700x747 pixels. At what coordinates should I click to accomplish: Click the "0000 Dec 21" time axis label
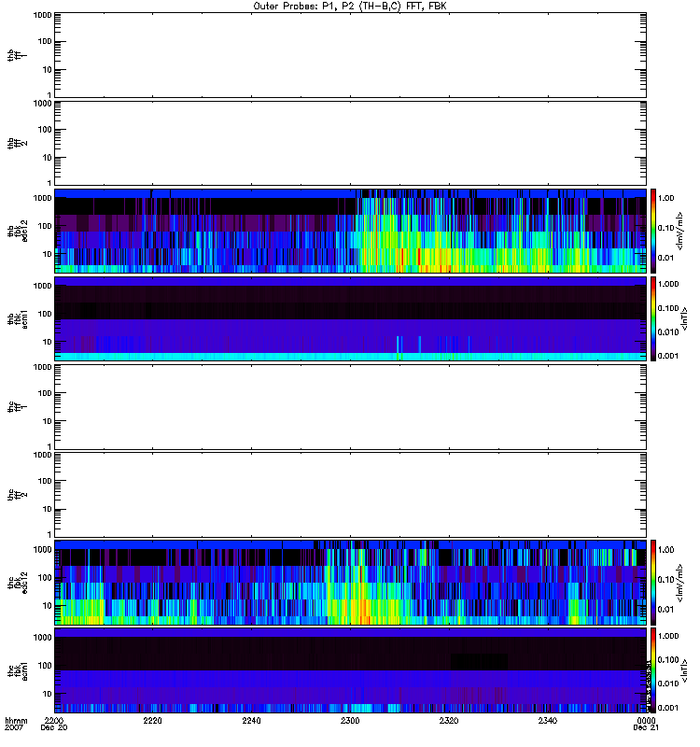point(646,724)
